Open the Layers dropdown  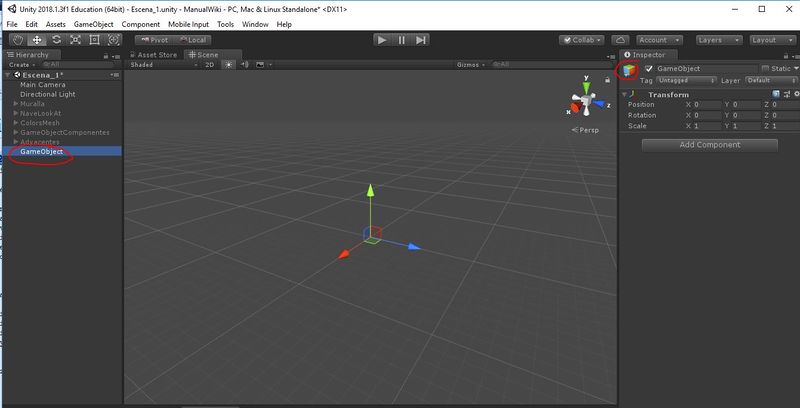click(719, 40)
